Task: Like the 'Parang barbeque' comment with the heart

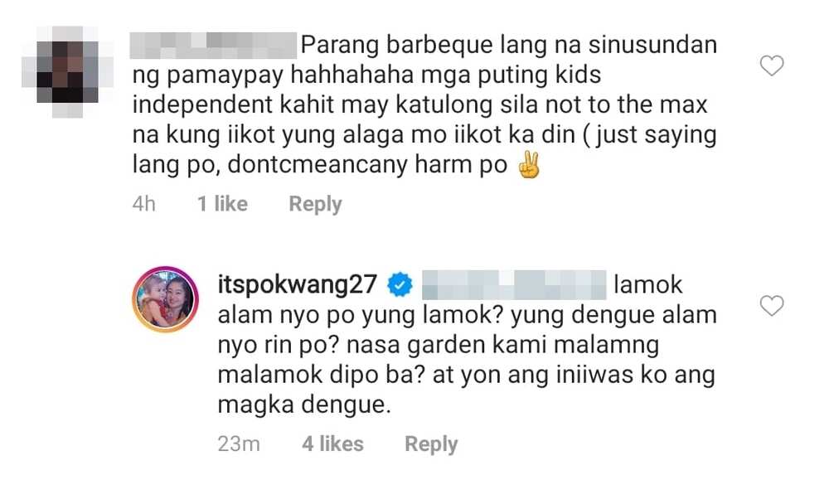Action: (771, 65)
